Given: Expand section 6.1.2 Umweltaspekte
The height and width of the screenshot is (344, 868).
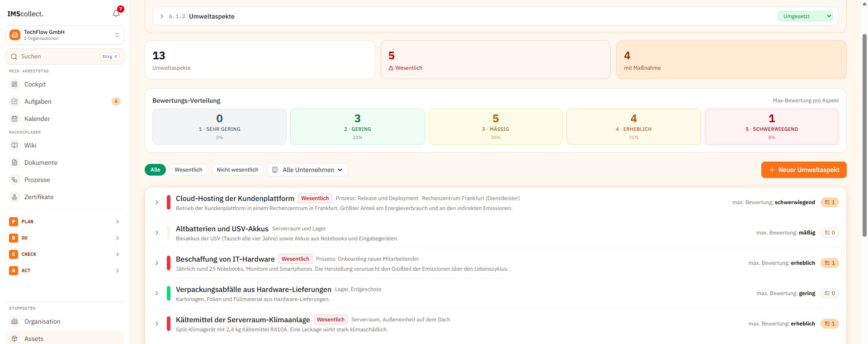Looking at the screenshot, I should coord(162,16).
